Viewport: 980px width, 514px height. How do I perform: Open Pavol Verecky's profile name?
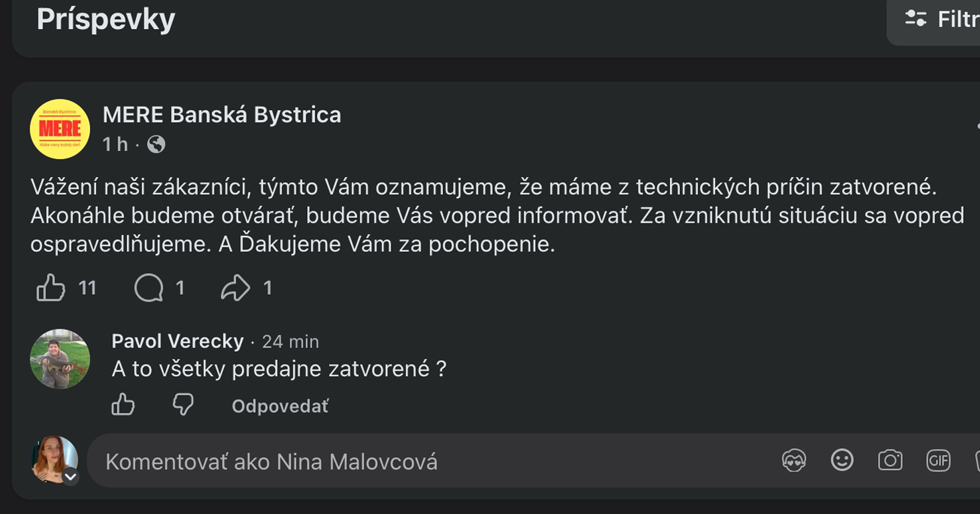(x=177, y=341)
